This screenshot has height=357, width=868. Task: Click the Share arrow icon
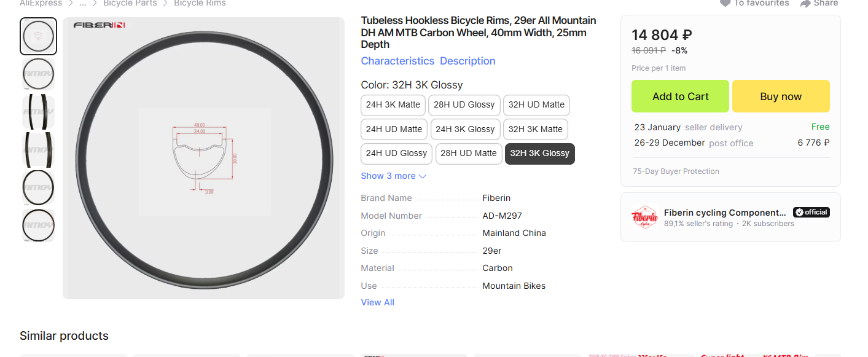click(805, 3)
